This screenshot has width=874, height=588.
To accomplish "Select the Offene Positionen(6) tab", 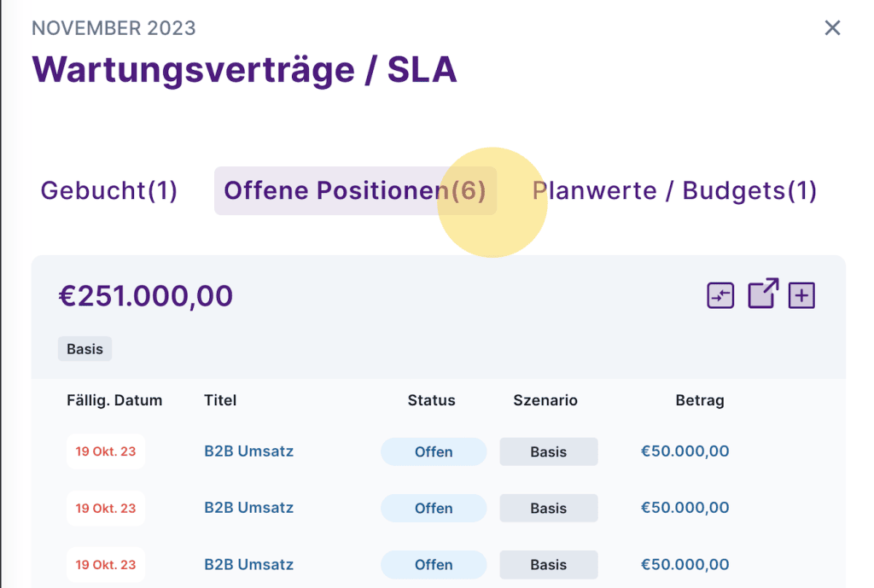I will (x=355, y=190).
